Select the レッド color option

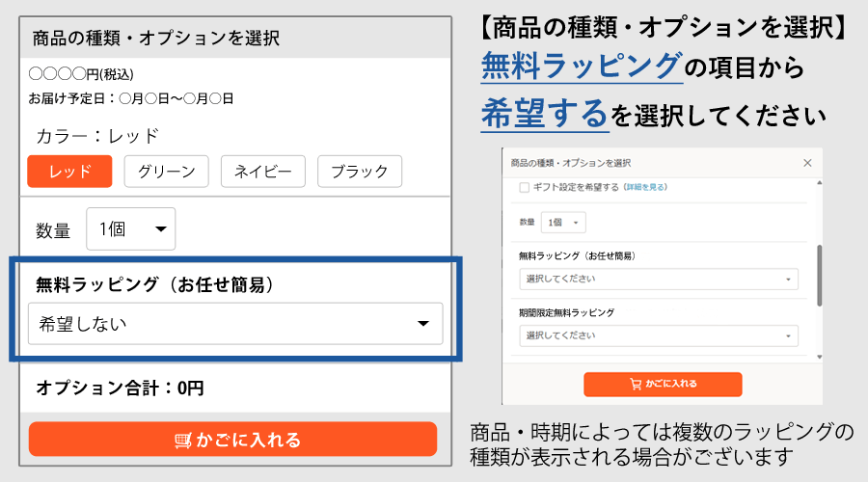click(x=69, y=172)
